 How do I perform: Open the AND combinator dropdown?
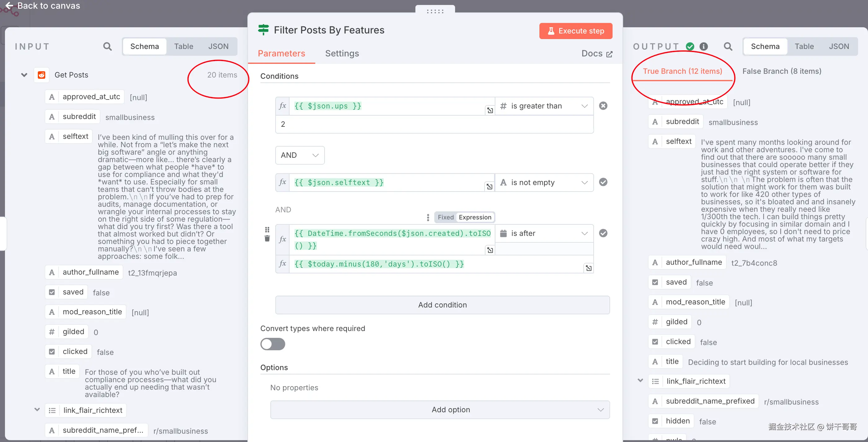click(299, 155)
